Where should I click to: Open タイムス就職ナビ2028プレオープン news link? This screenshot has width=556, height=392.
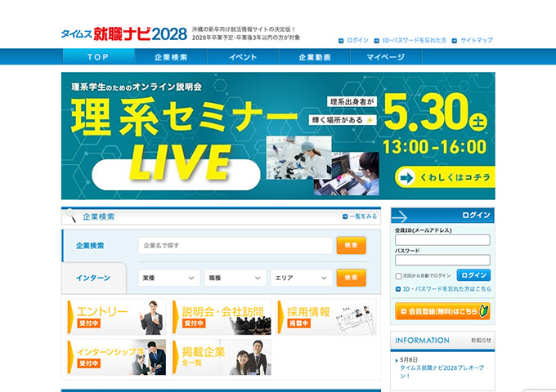[x=442, y=372]
